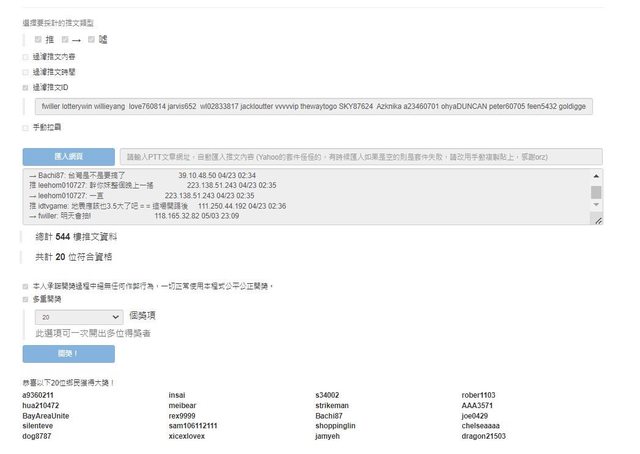Check the fair-draw declaration checkbox

pos(26,285)
